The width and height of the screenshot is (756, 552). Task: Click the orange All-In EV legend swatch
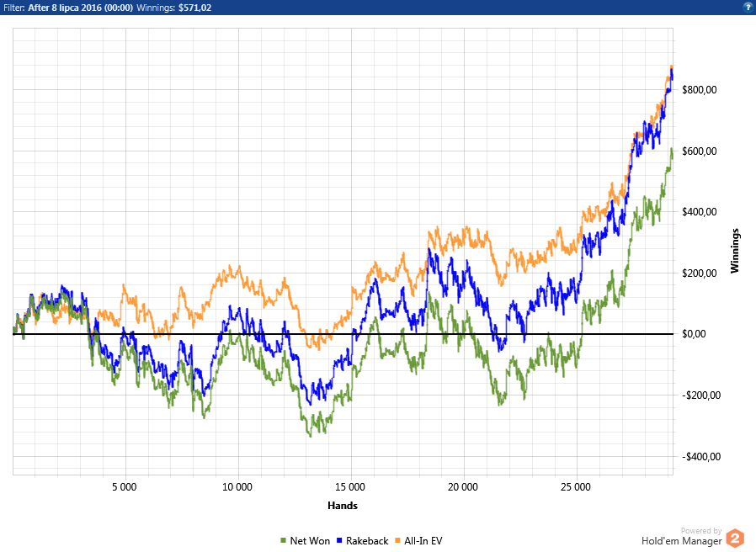397,540
